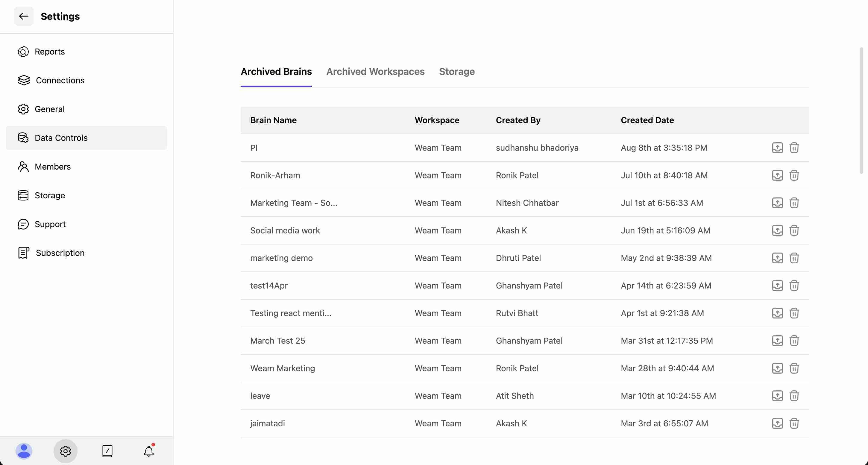Click the 'Mar 3rd at 6:55:07 AM' date
This screenshot has height=465, width=868.
click(664, 424)
